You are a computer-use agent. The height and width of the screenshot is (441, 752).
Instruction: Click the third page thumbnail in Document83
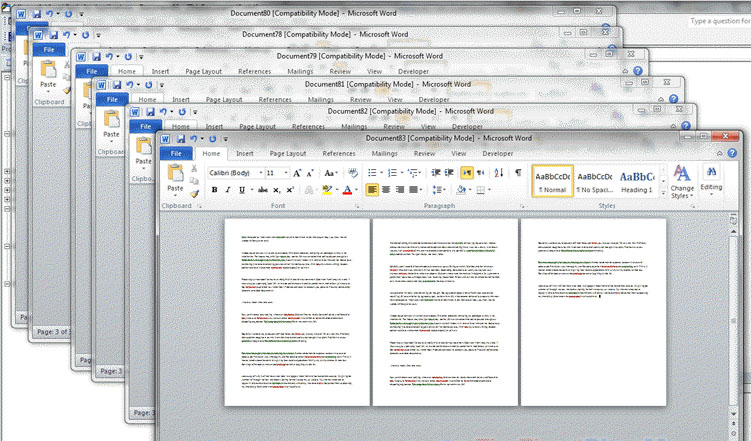coord(593,312)
